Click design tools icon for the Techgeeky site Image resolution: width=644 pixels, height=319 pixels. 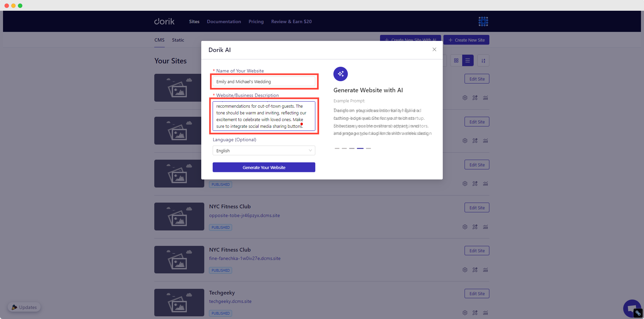[x=475, y=313]
